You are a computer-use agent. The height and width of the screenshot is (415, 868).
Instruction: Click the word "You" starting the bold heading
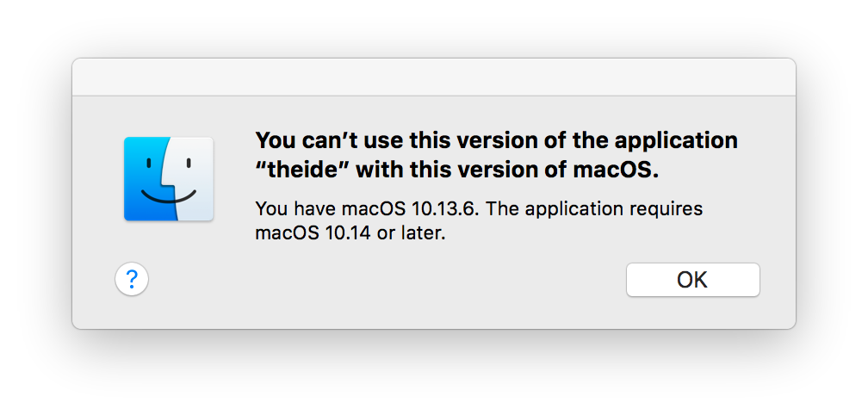coord(275,139)
